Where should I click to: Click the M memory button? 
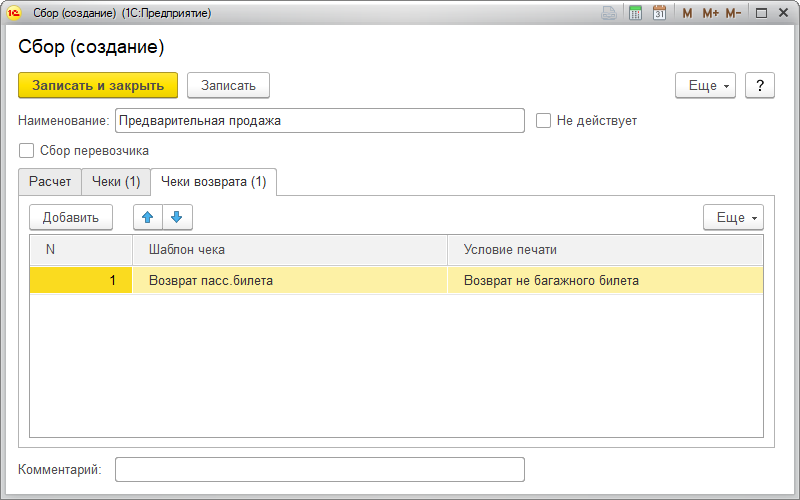click(687, 13)
